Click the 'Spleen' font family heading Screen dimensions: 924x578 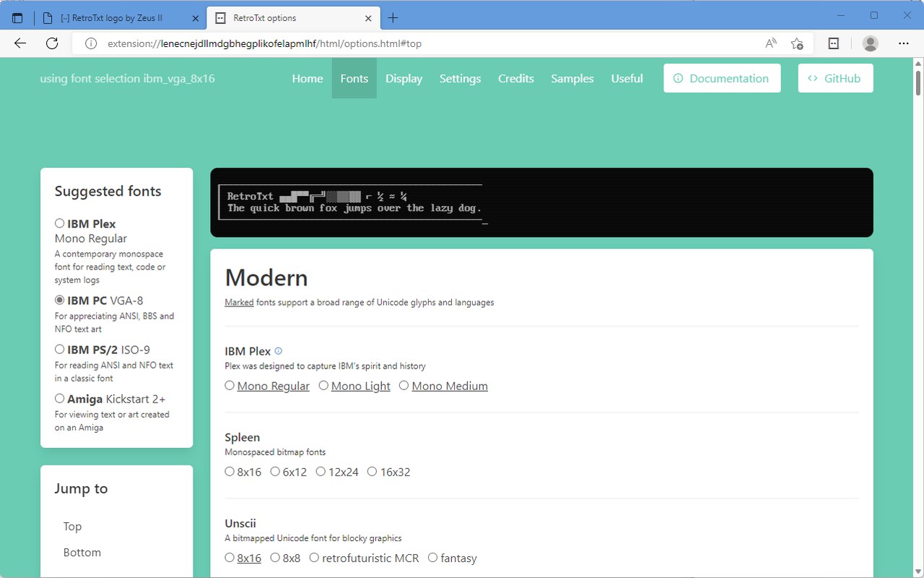[242, 437]
